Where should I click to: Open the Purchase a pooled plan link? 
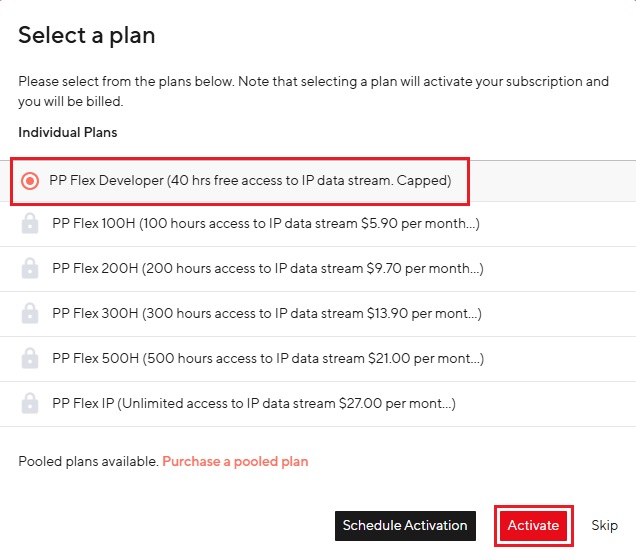tap(235, 462)
